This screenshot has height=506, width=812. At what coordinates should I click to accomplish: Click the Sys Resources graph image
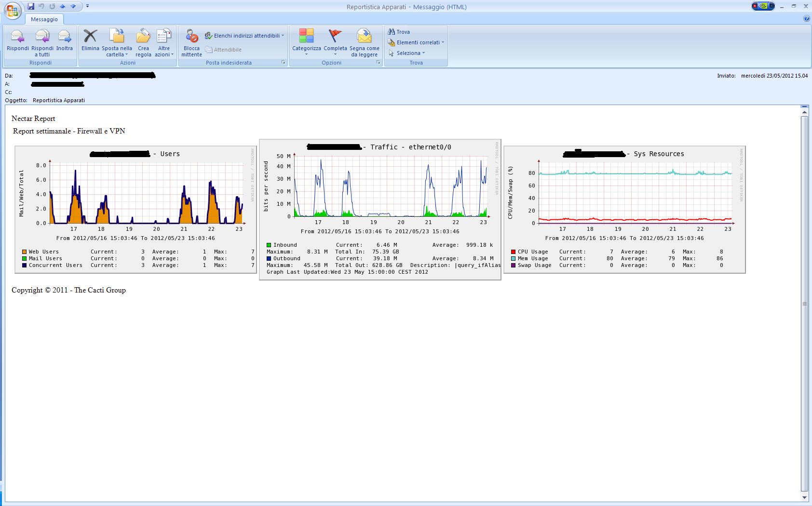[x=625, y=210]
